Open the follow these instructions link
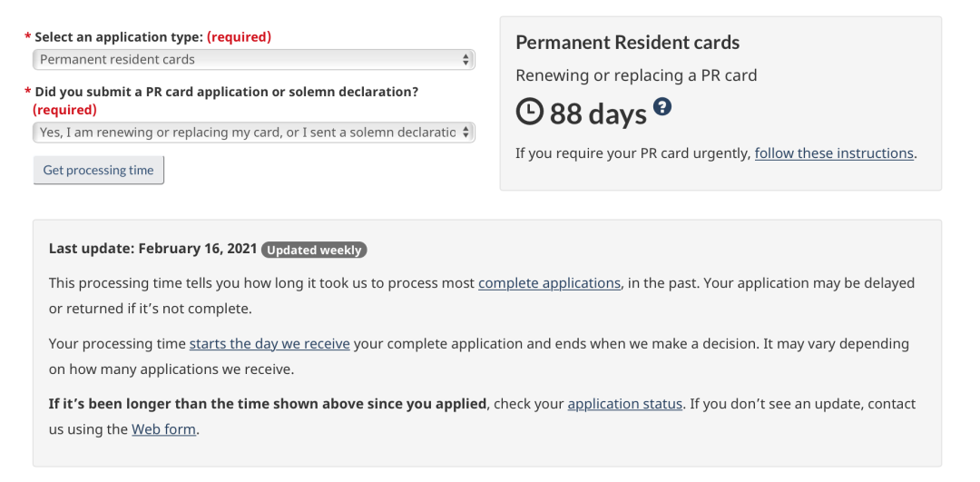Image resolution: width=980 pixels, height=482 pixels. pyautogui.click(x=834, y=153)
